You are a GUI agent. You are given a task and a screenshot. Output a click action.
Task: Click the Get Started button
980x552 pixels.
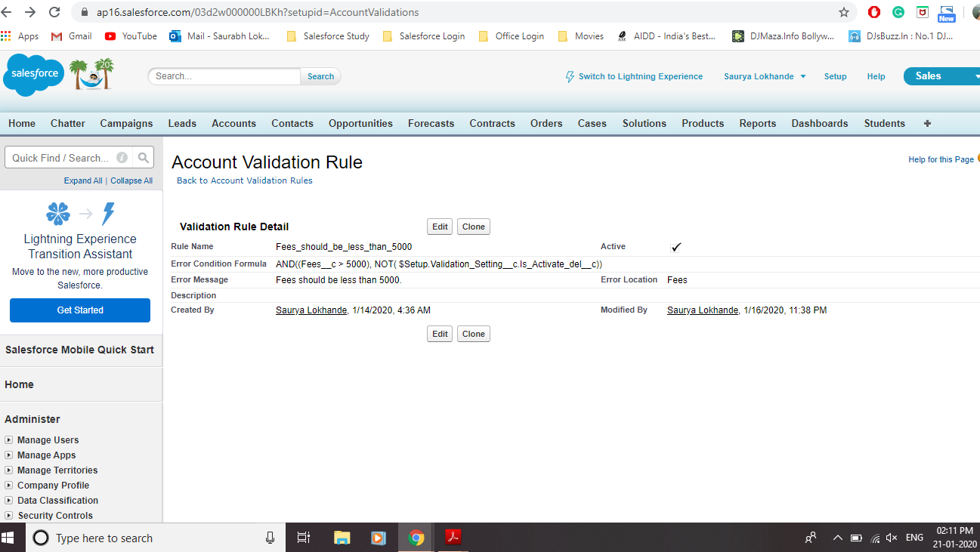coord(80,310)
